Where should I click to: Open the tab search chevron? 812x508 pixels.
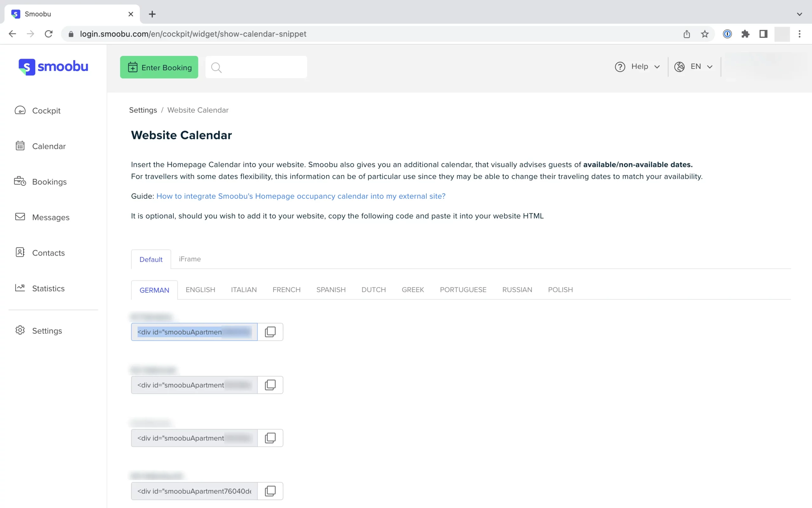pyautogui.click(x=800, y=14)
